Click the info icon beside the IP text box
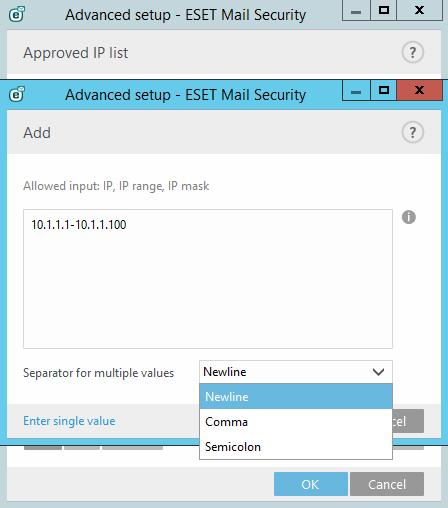 pyautogui.click(x=409, y=217)
